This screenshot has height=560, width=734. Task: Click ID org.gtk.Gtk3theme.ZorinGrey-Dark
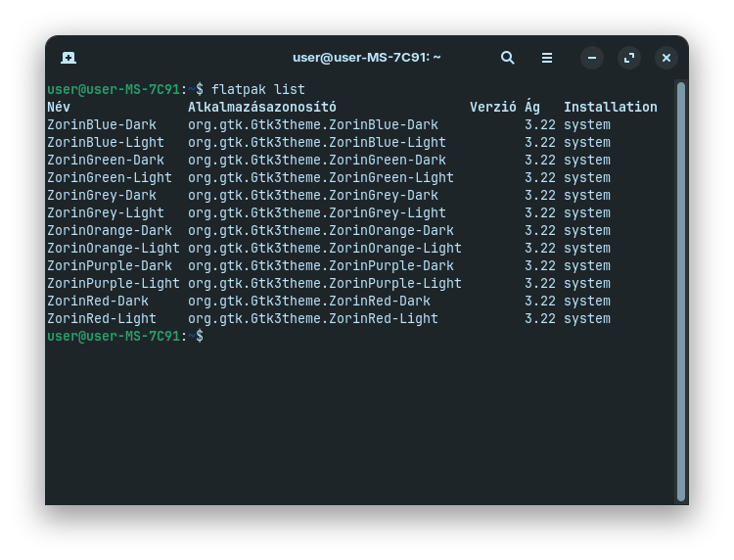[313, 195]
